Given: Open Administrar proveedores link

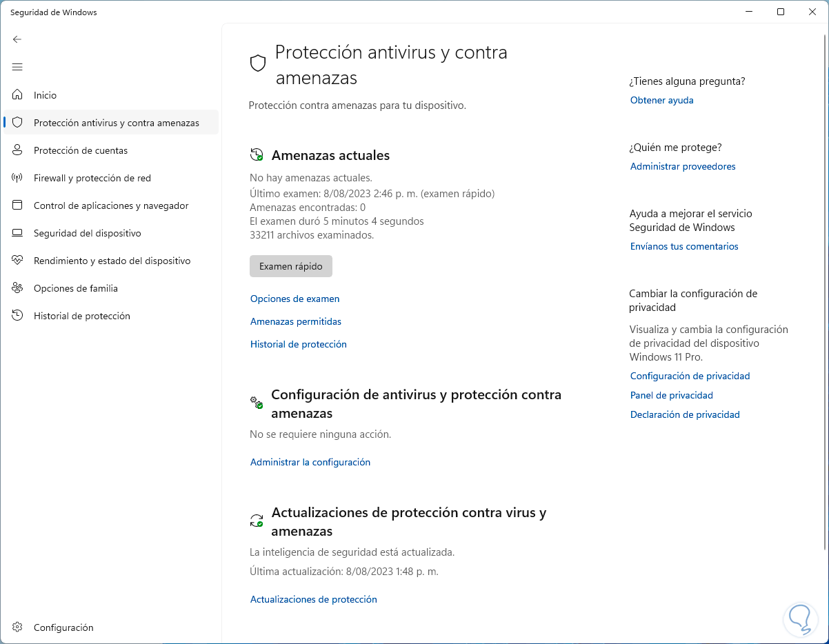Looking at the screenshot, I should [682, 166].
